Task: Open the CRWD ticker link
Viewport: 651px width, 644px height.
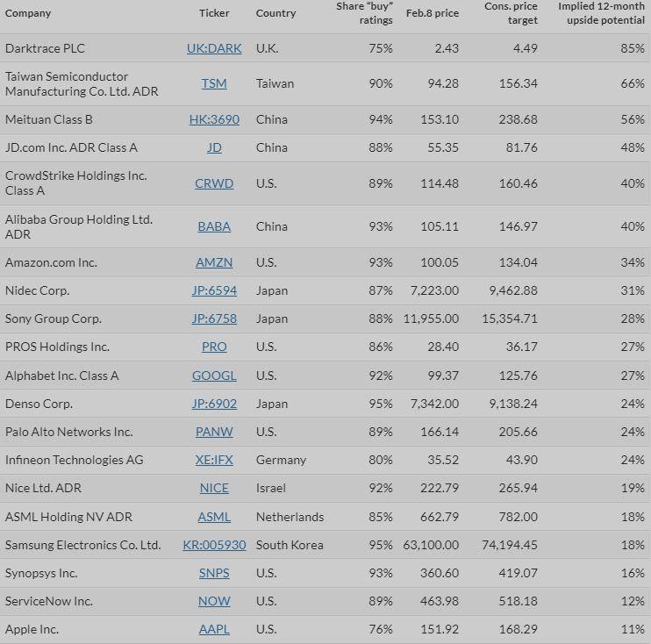Action: [x=214, y=183]
